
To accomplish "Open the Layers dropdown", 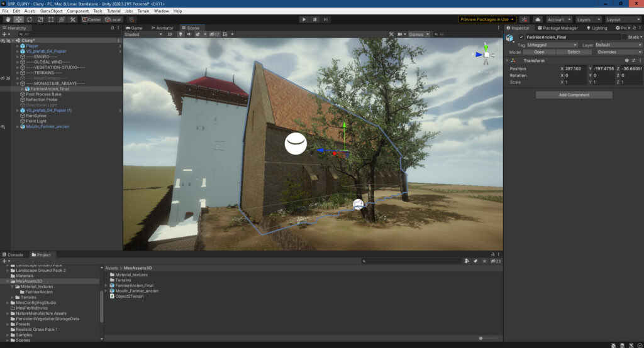I will pyautogui.click(x=589, y=19).
